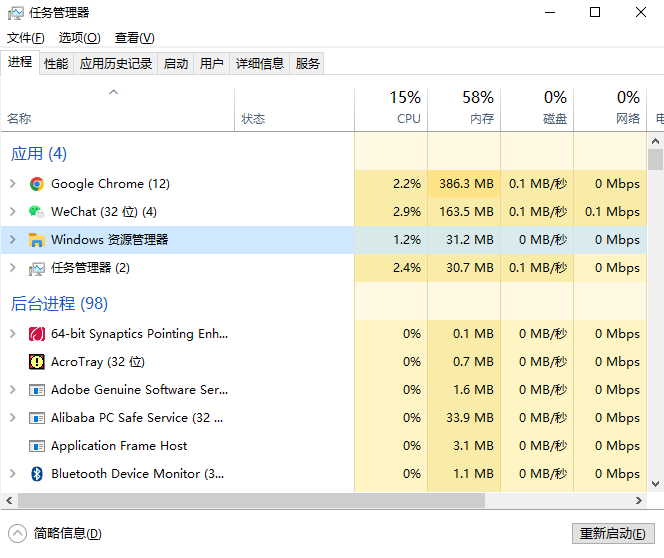664x558 pixels.
Task: Click the Google Chrome process icon
Action: pos(37,184)
